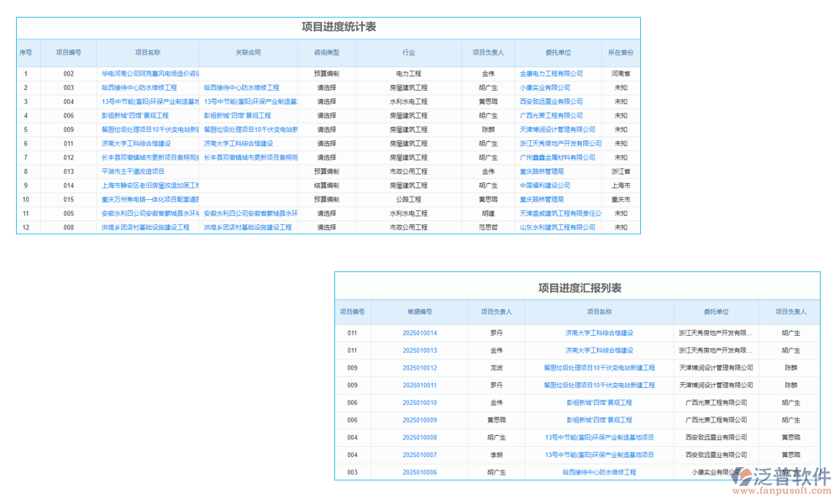Click the 咨询类型 column header
Image resolution: width=840 pixels, height=504 pixels.
[x=327, y=52]
